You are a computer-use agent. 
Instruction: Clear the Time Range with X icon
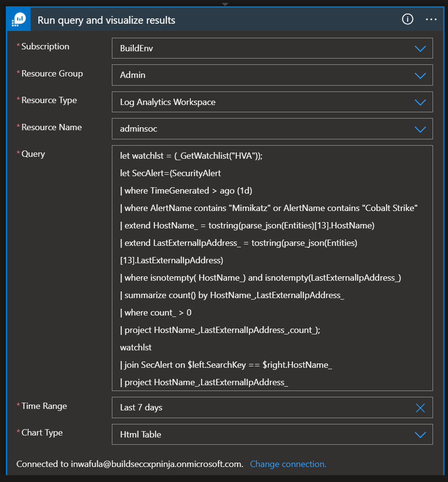click(420, 408)
